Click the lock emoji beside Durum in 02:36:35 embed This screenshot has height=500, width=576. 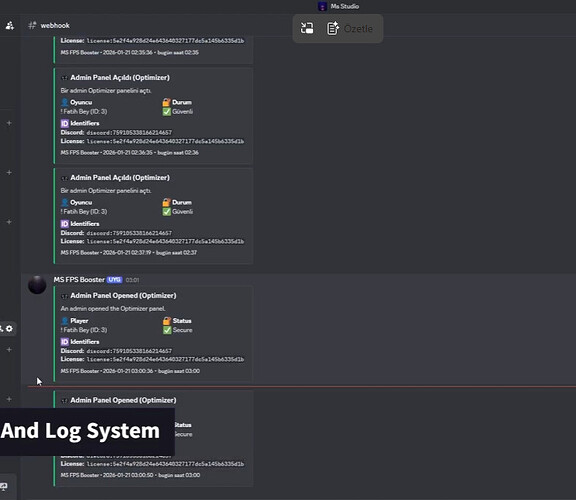[166, 102]
